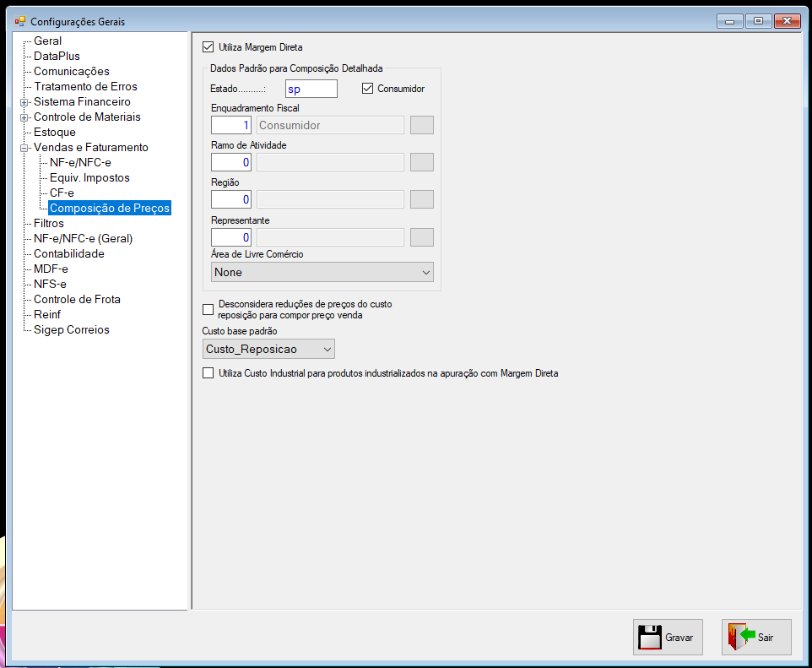This screenshot has width=812, height=668.
Task: Expand the Controle de Materiais tree node
Action: (x=24, y=117)
